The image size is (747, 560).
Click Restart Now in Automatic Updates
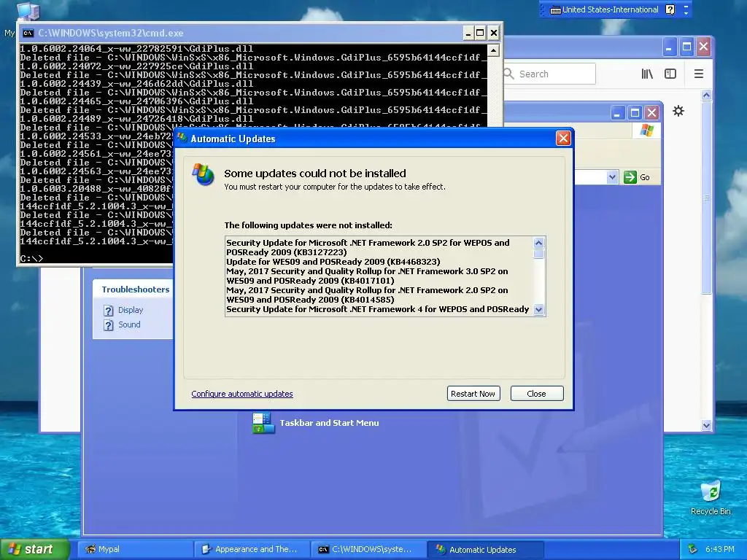pos(473,393)
